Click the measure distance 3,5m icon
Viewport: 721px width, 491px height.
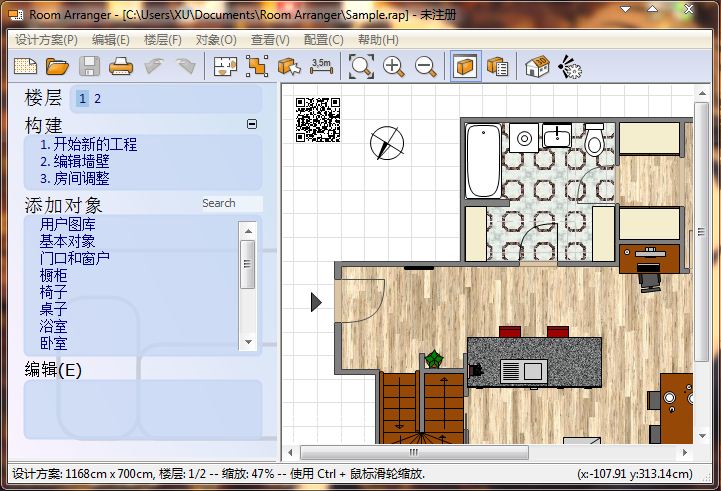click(x=321, y=67)
